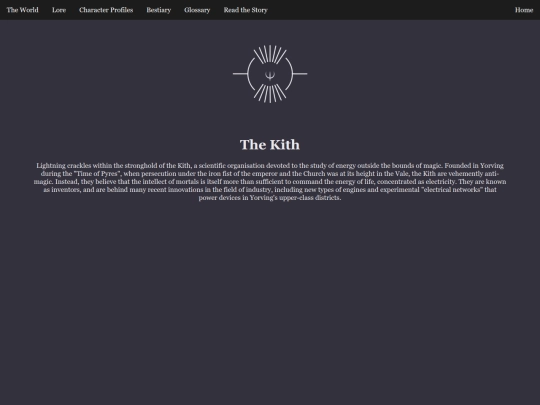This screenshot has width=540, height=405.
Task: Click the emblem's left curved arc
Action: click(x=251, y=74)
